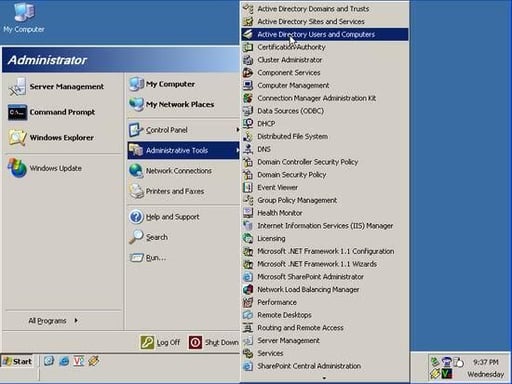Click the Services icon
The width and height of the screenshot is (512, 384).
tap(248, 353)
